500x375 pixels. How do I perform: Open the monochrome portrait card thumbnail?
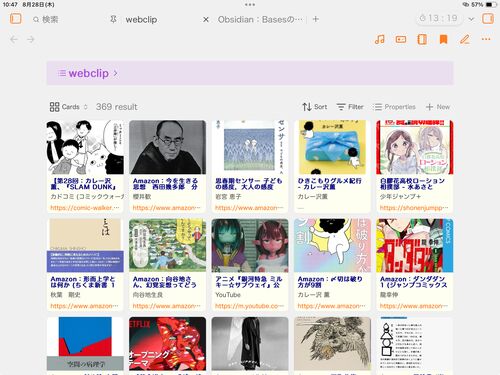point(168,147)
